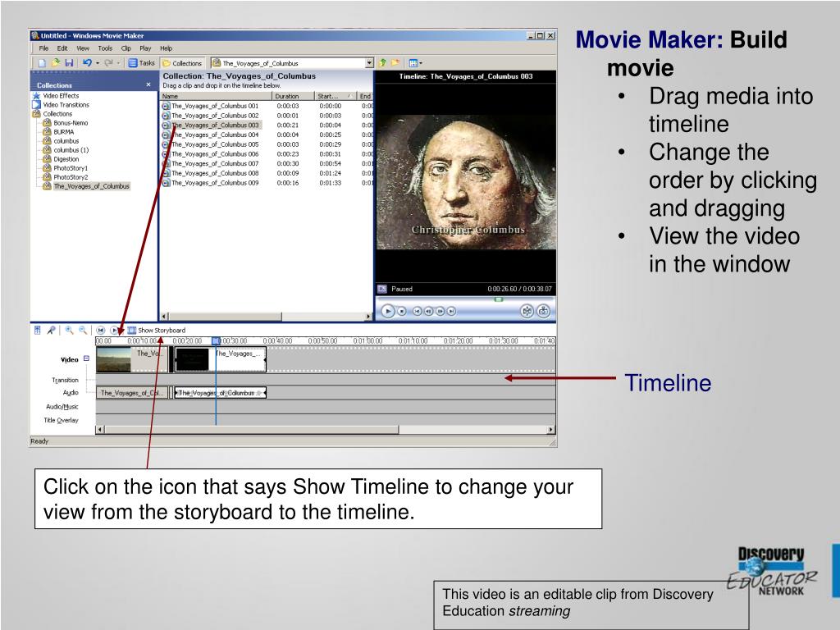Sort clips by the Start column header
The image size is (840, 630).
point(336,96)
